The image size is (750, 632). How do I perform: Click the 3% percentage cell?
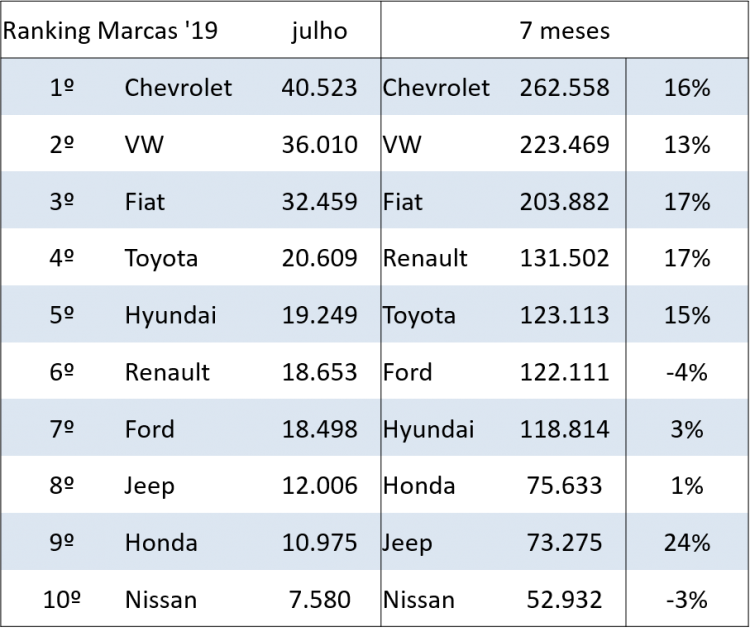tap(686, 429)
